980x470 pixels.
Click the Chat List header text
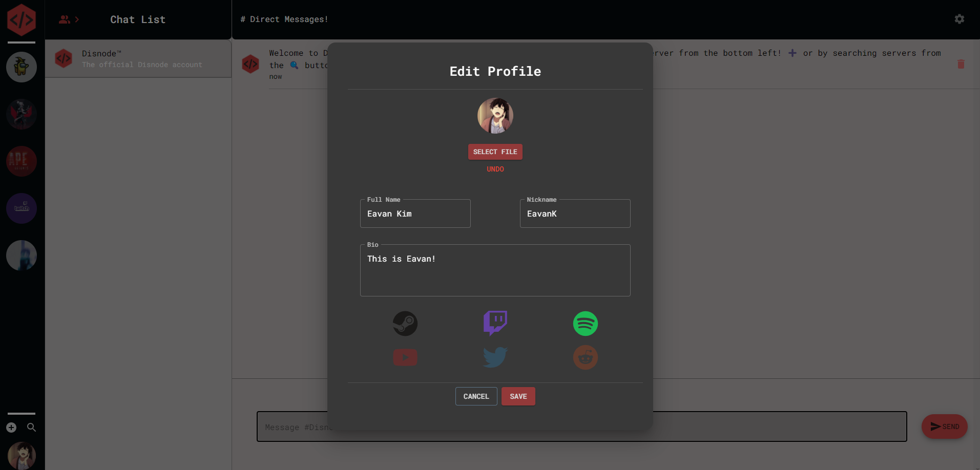click(x=138, y=19)
